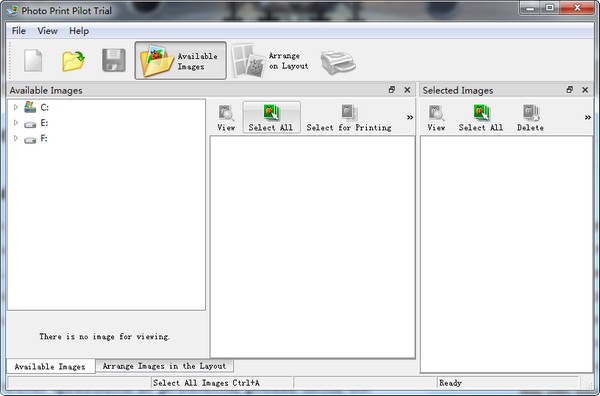This screenshot has width=600, height=396.
Task: Click Select All in Available Images panel
Action: (271, 118)
